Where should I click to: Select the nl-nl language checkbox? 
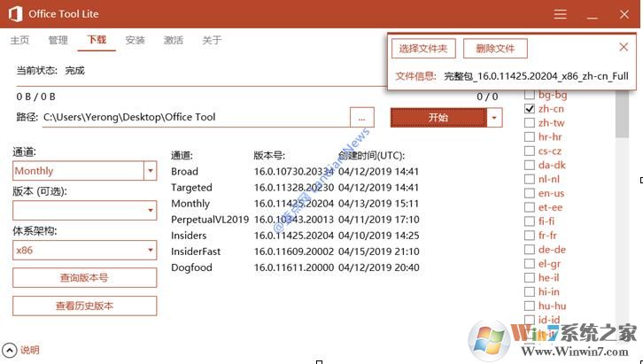pos(530,179)
